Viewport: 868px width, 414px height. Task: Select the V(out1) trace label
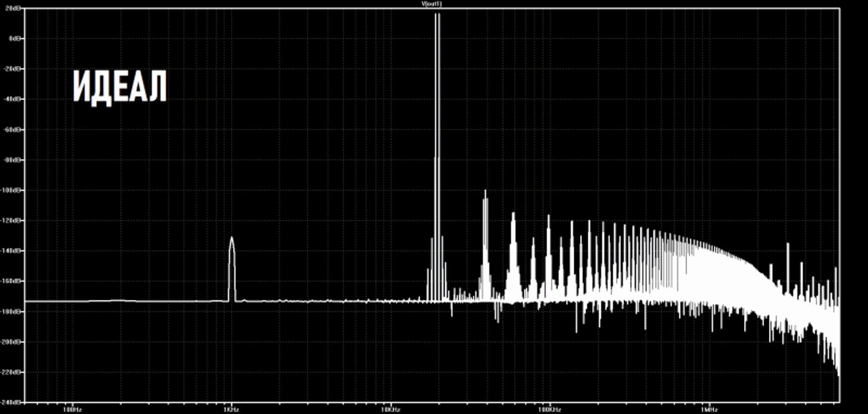432,4
